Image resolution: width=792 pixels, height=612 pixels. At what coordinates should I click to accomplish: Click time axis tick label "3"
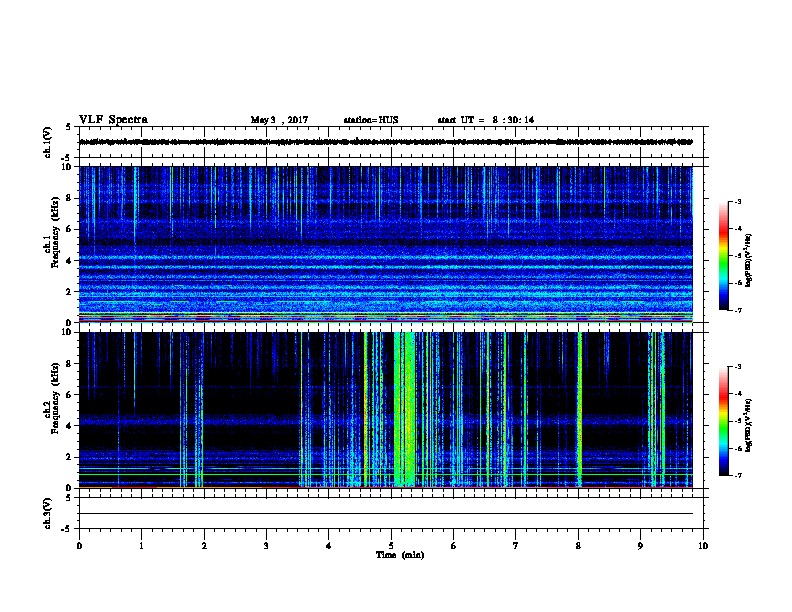click(266, 546)
